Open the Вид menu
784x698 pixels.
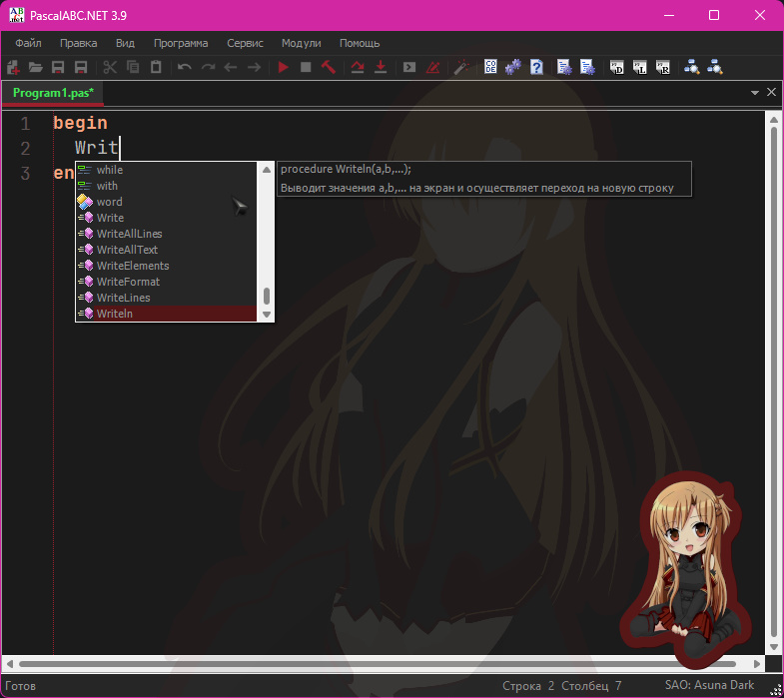click(125, 43)
